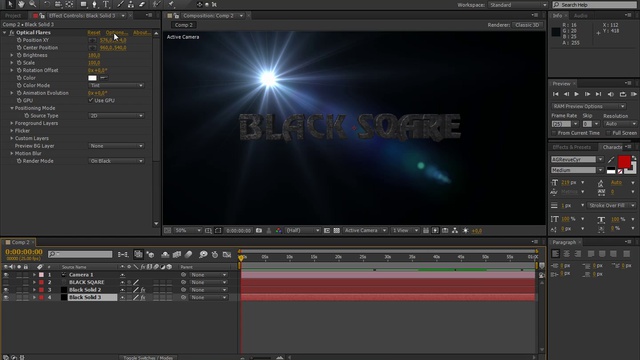Select the Rectangle shape tool
The width and height of the screenshot is (640, 360).
pos(84,4)
